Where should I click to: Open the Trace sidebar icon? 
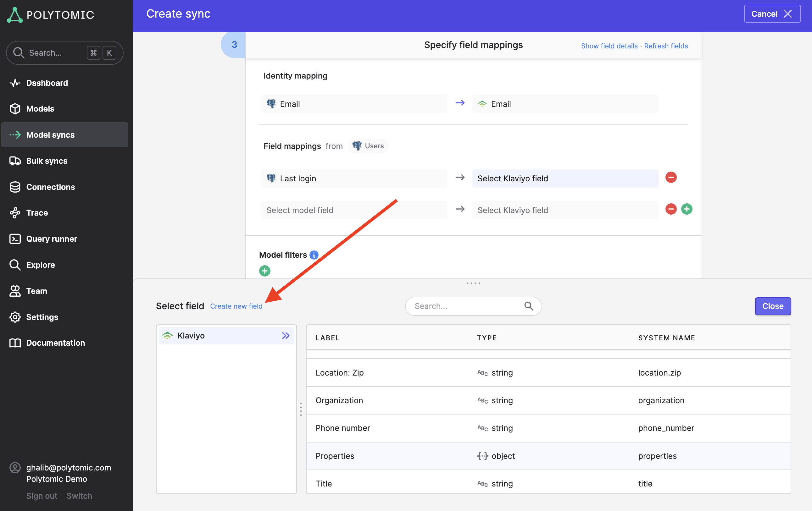tap(15, 213)
